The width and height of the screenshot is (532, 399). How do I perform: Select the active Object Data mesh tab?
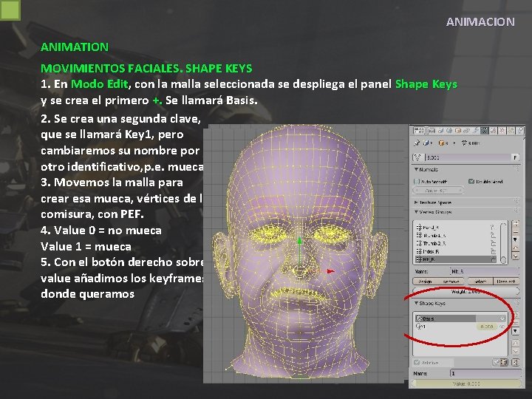(x=485, y=131)
